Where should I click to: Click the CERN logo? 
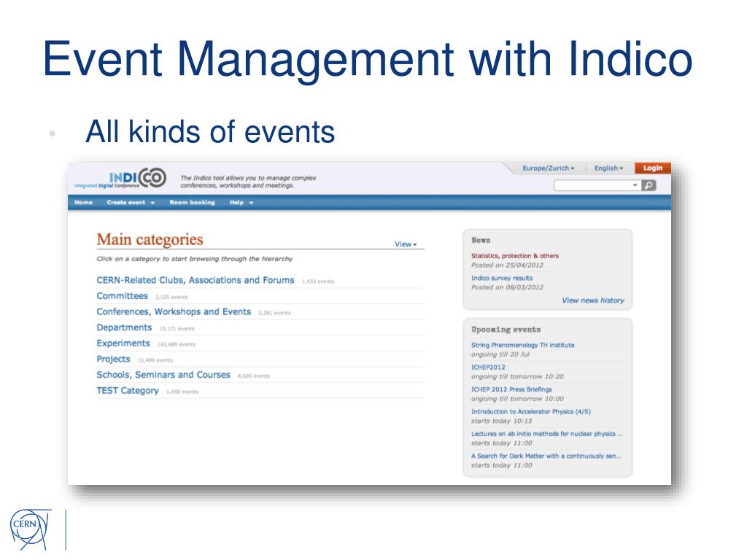30,529
